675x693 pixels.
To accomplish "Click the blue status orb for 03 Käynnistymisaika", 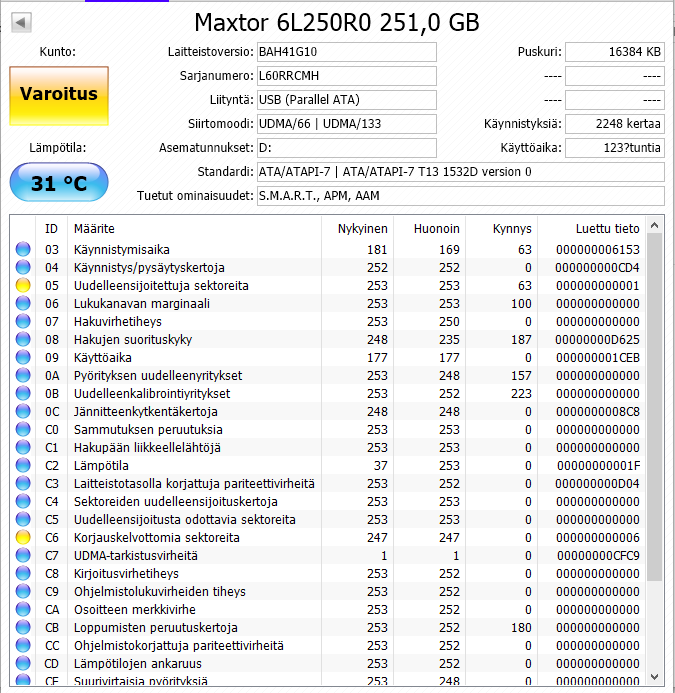I will [x=23, y=249].
